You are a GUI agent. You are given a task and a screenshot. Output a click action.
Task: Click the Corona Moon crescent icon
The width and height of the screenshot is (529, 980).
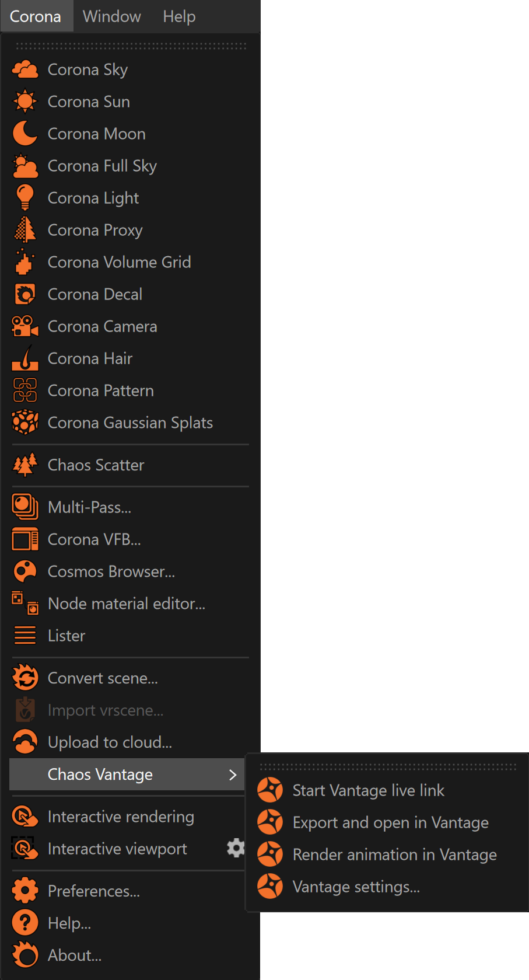click(25, 134)
